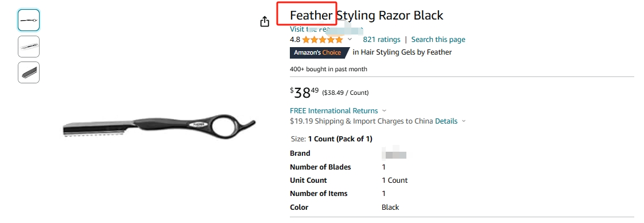Image resolution: width=644 pixels, height=223 pixels.
Task: Click the 4.8 rating number
Action: point(295,40)
